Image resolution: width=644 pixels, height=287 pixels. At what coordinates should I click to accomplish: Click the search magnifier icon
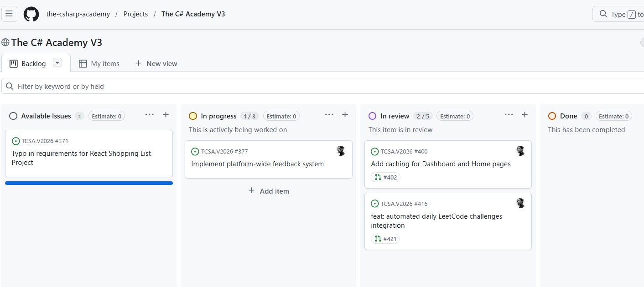[x=603, y=14]
